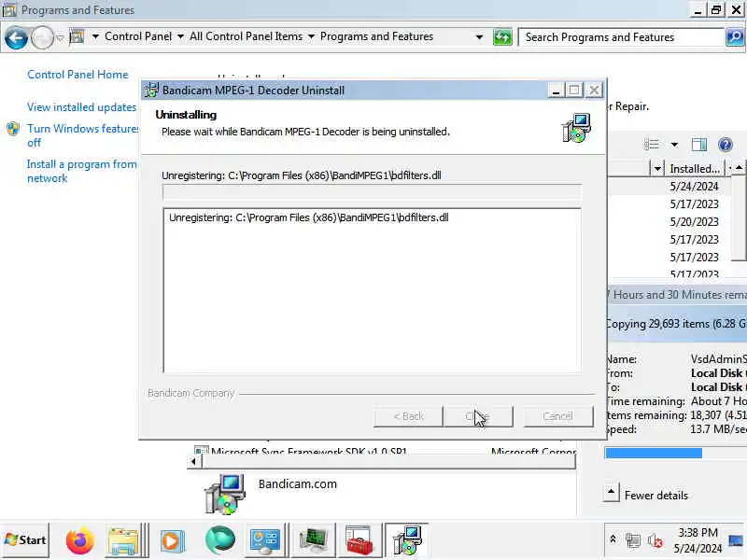
Task: Open the media player taskbar icon
Action: [171, 540]
